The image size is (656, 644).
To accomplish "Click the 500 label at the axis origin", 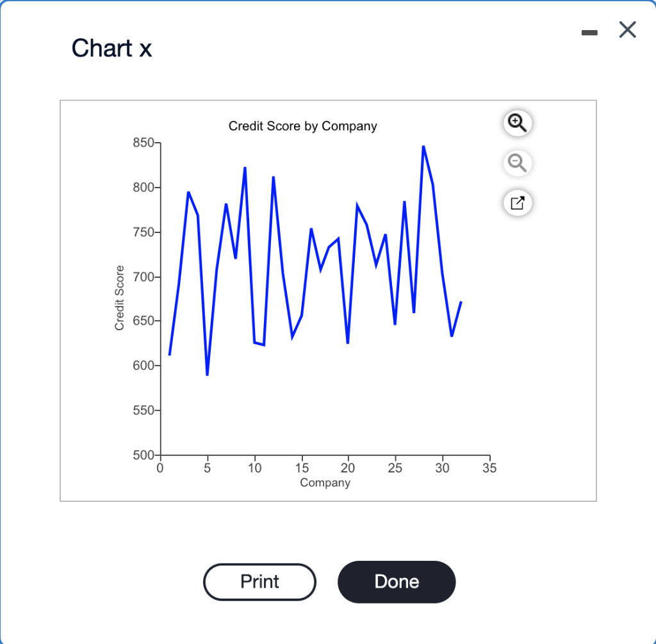I will click(x=144, y=455).
